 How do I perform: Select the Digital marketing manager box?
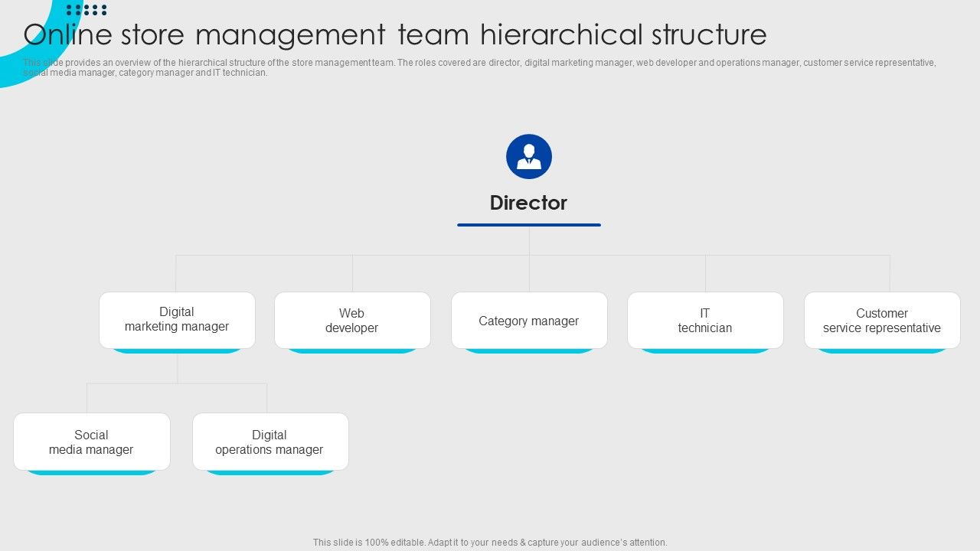pos(177,321)
